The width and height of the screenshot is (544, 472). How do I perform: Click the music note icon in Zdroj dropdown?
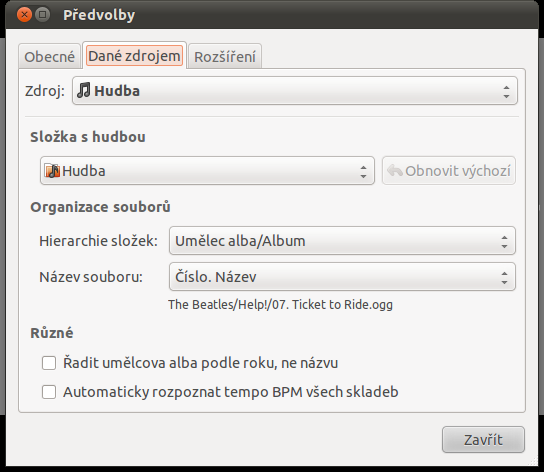click(x=84, y=91)
